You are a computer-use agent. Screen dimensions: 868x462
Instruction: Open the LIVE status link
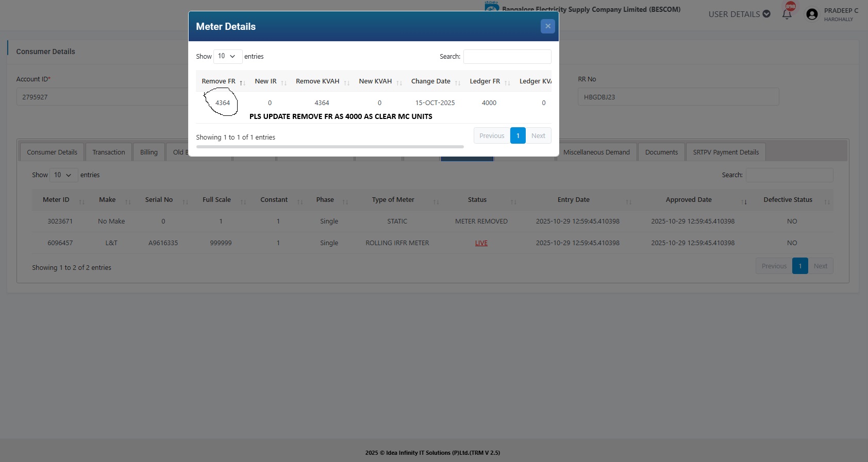coord(481,243)
